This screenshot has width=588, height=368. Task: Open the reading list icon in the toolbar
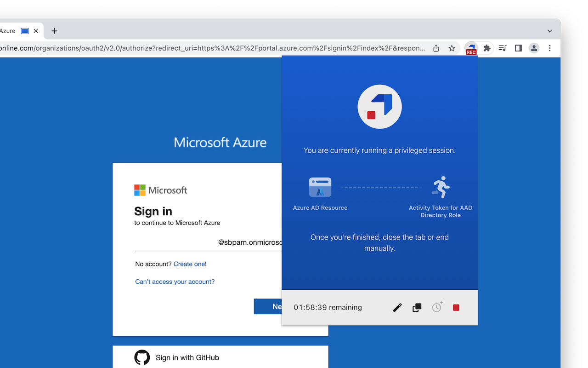pos(502,48)
